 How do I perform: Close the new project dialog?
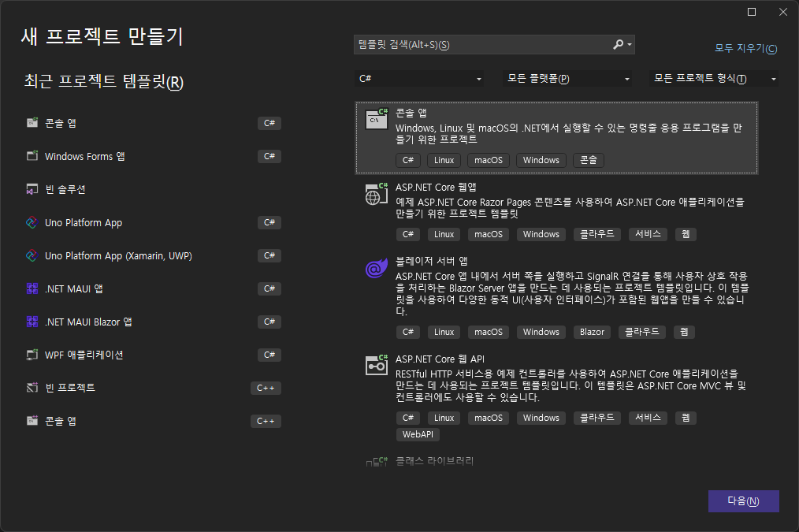783,12
